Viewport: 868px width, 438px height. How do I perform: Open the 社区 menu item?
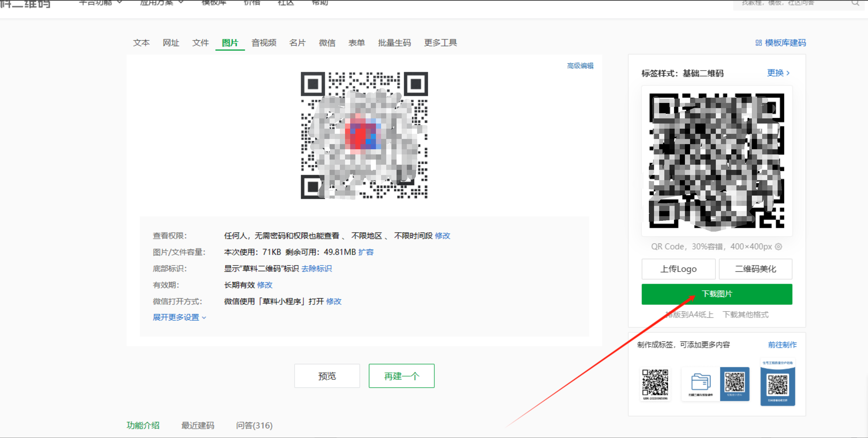click(x=286, y=3)
